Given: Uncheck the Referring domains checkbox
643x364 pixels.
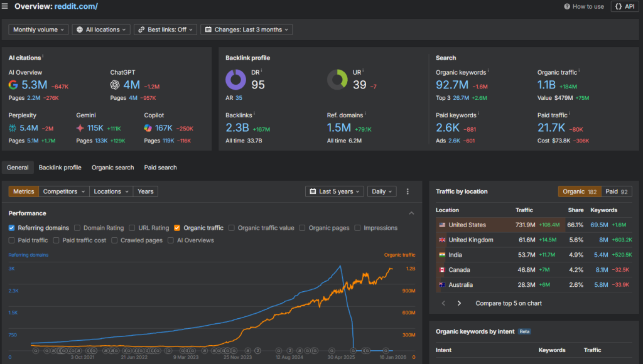Looking at the screenshot, I should (12, 228).
